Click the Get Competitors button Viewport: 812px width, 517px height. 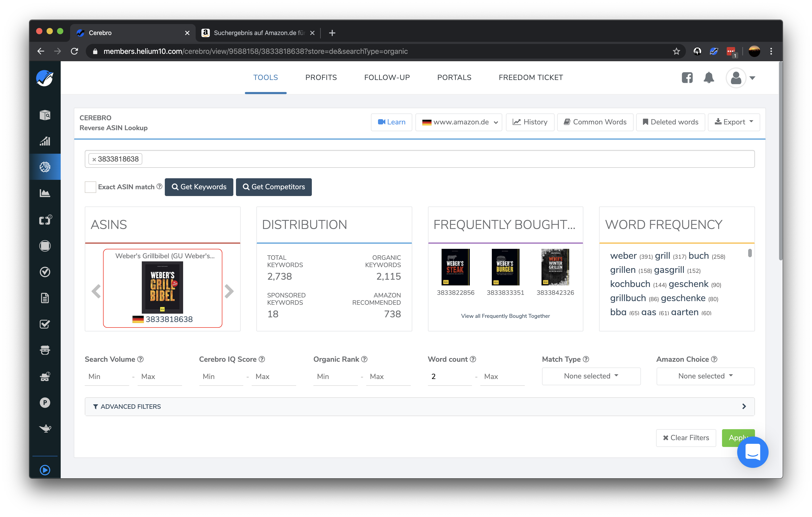click(x=273, y=187)
